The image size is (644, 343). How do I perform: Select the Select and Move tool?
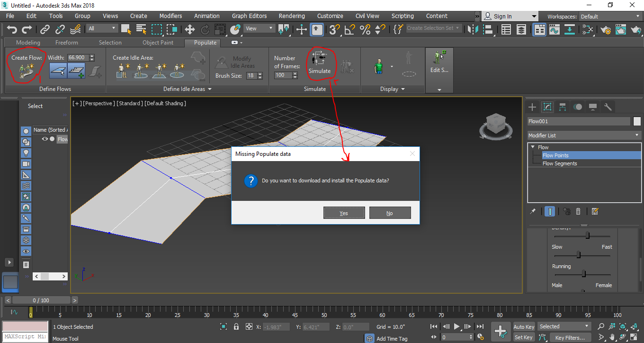pos(190,29)
